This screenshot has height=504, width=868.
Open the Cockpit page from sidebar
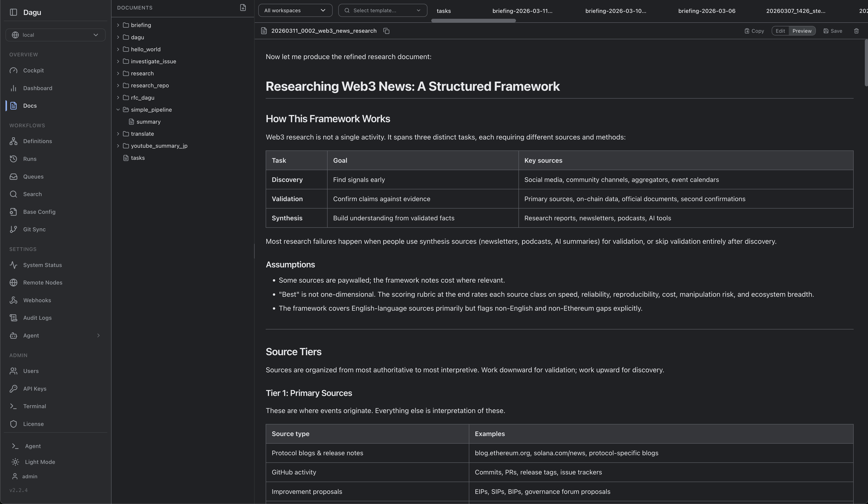(x=33, y=70)
